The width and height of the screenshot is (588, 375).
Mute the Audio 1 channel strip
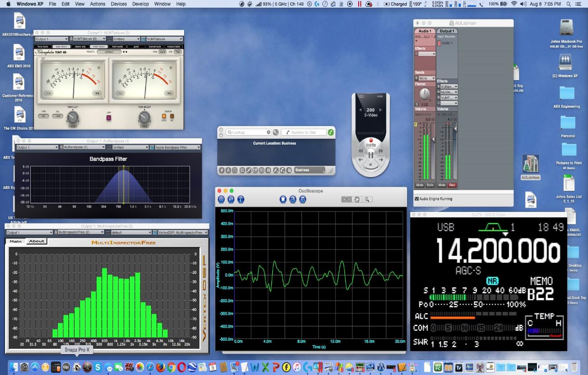click(420, 185)
